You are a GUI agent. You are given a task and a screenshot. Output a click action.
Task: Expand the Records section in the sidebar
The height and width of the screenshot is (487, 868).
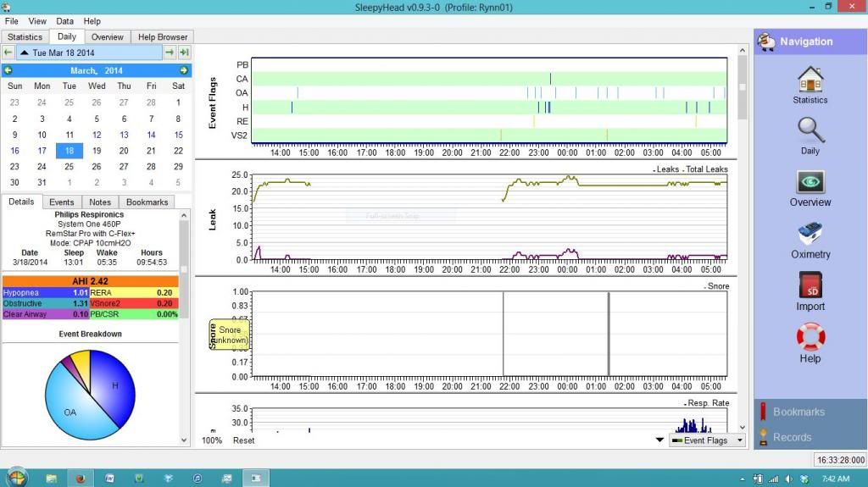tap(792, 437)
